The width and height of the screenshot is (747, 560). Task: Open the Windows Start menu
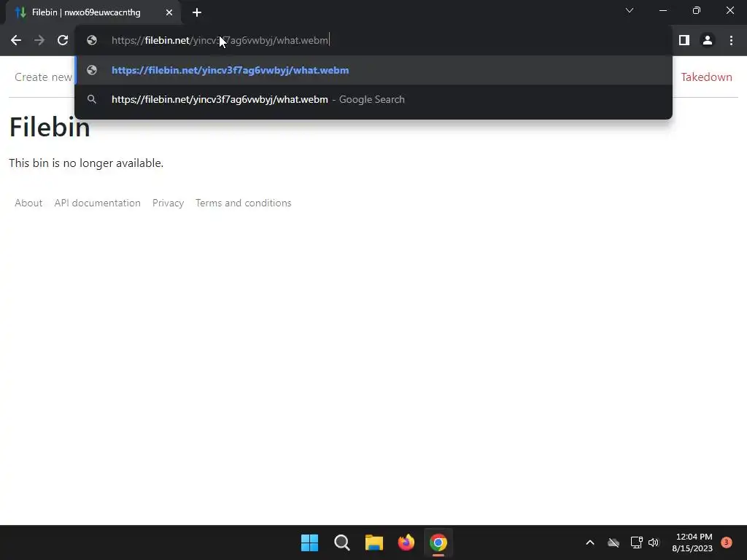pos(309,542)
